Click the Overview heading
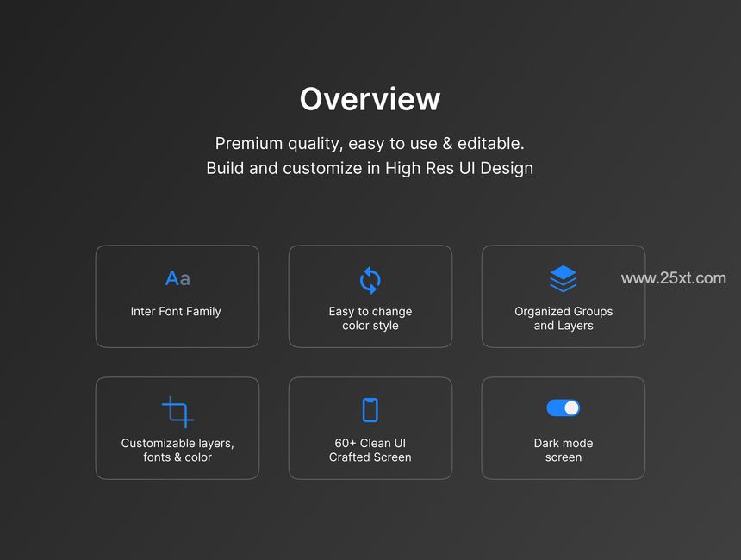This screenshot has height=560, width=741. click(370, 99)
